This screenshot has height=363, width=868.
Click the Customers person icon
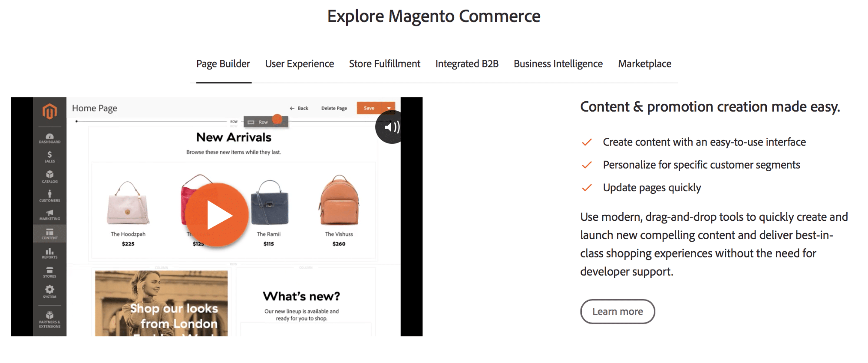(50, 196)
